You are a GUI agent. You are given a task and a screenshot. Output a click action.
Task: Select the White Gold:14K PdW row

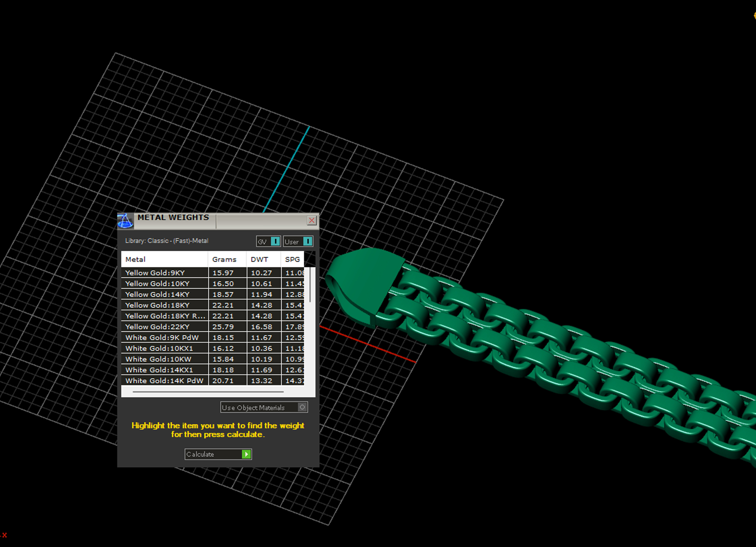[213, 380]
